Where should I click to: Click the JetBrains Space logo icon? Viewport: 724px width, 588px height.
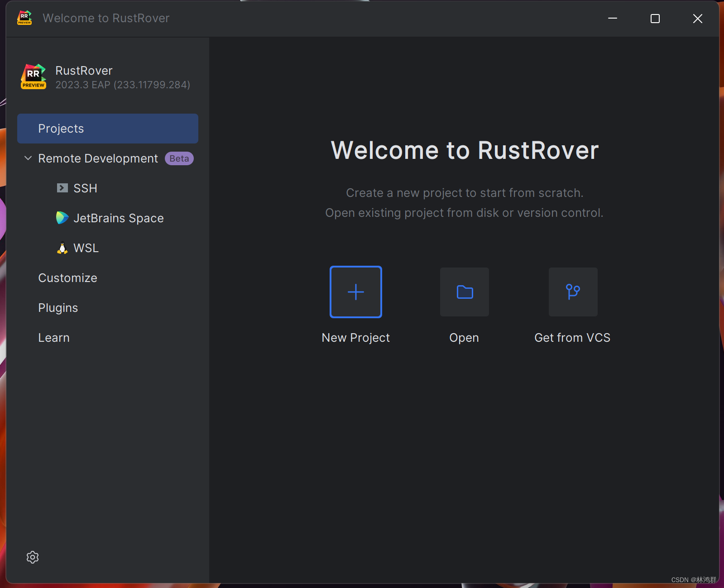click(x=62, y=218)
